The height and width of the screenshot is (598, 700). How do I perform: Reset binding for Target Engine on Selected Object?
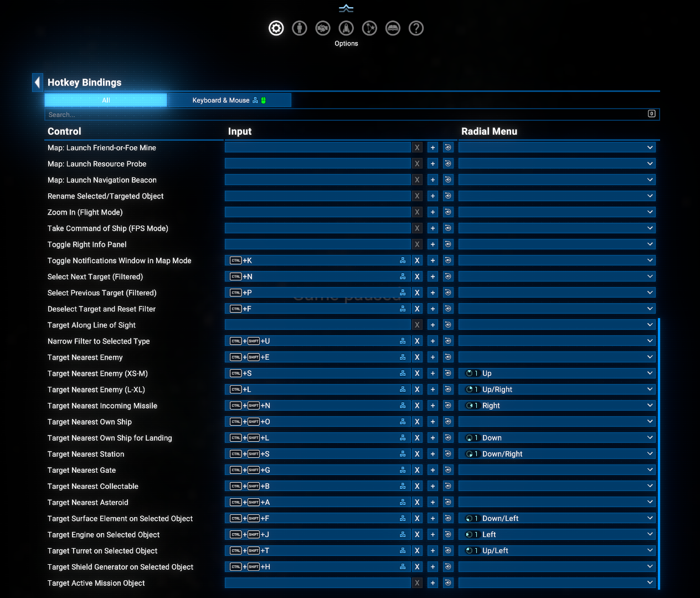click(448, 535)
